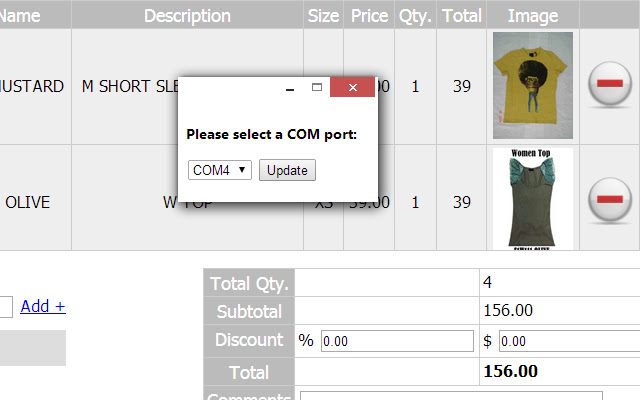
Task: Click the Total column header
Action: point(462,16)
